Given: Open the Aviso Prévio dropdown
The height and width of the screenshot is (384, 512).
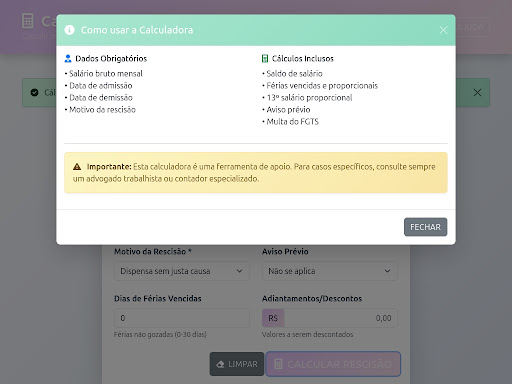Looking at the screenshot, I should [x=330, y=271].
